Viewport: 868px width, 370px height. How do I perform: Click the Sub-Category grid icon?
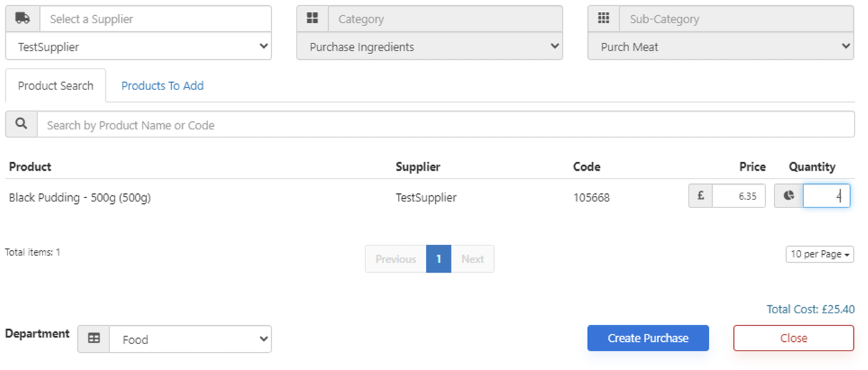[603, 19]
